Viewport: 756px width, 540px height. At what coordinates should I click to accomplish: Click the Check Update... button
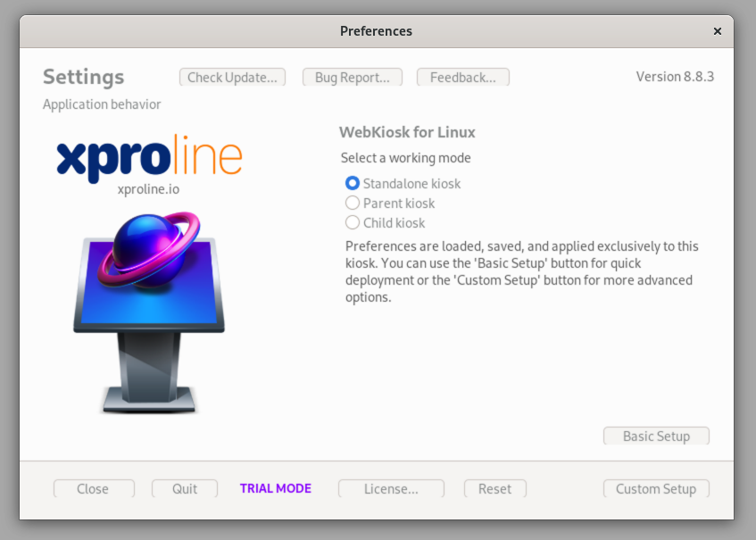(x=232, y=77)
